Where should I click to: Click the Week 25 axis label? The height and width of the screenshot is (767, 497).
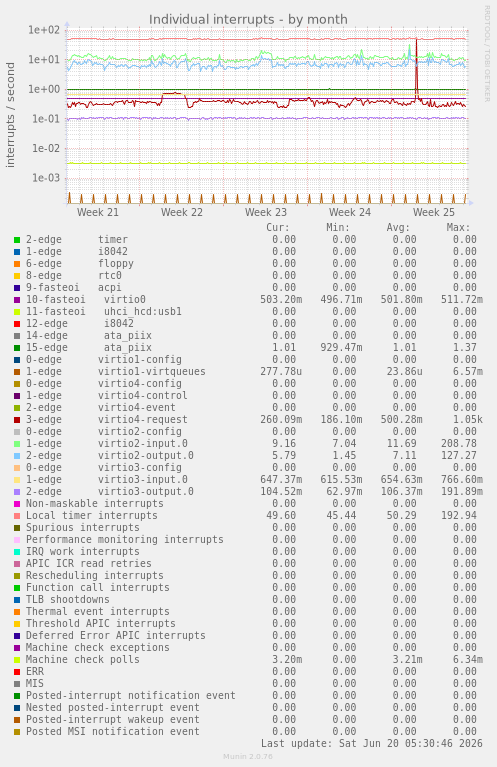click(x=433, y=212)
